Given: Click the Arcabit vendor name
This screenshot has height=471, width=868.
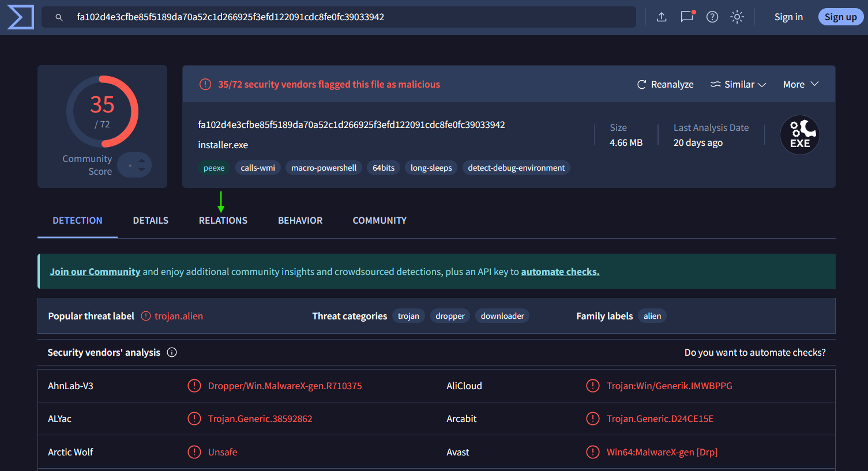Looking at the screenshot, I should click(461, 419).
